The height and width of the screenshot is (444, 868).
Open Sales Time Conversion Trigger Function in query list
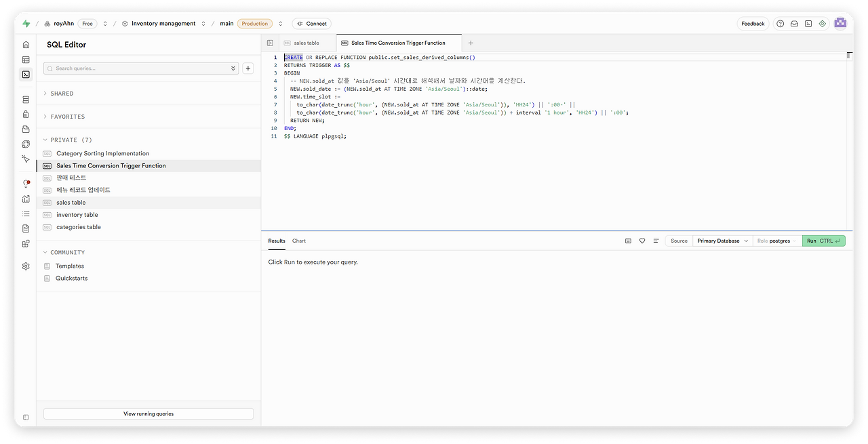click(149, 165)
